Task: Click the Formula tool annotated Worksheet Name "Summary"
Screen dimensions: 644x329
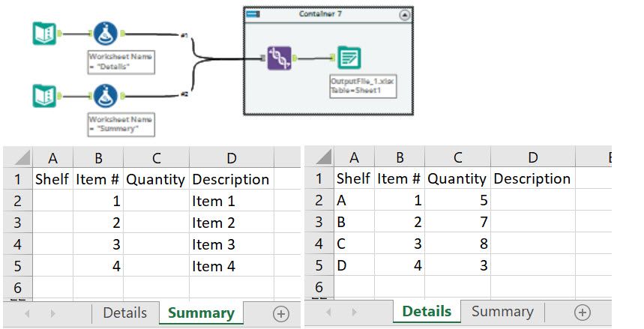Action: [x=106, y=95]
